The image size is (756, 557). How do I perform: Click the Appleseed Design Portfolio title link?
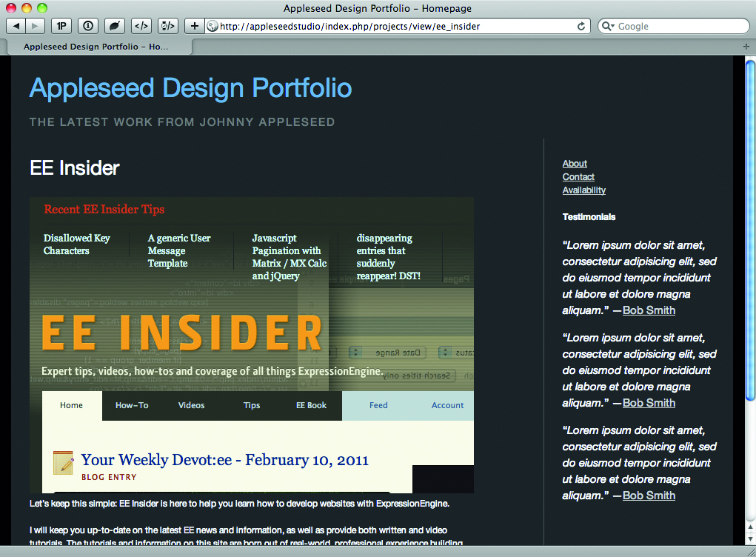pyautogui.click(x=190, y=88)
